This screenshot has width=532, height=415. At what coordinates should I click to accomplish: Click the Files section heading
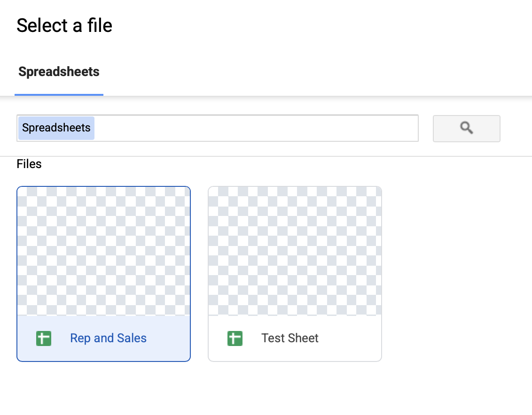[29, 164]
